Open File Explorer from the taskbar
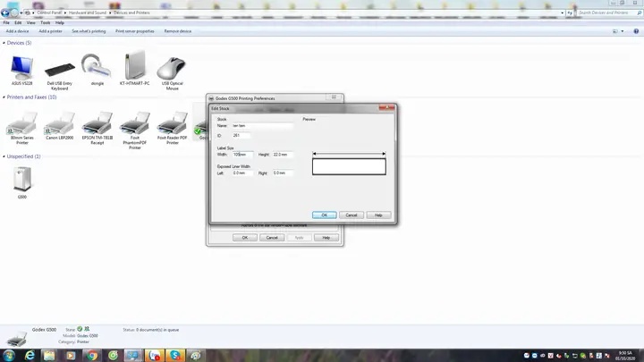The height and width of the screenshot is (362, 644). pos(50,356)
